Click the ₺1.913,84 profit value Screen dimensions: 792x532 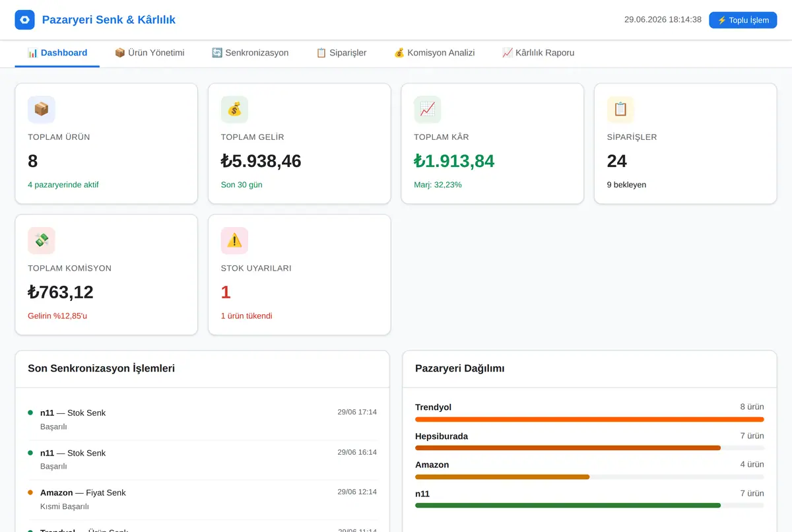click(454, 161)
